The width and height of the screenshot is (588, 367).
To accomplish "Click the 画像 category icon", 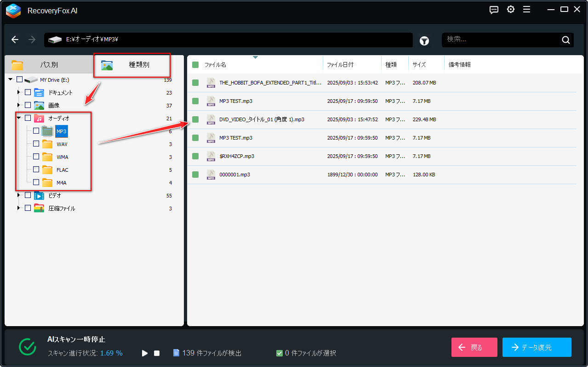I will tap(39, 105).
